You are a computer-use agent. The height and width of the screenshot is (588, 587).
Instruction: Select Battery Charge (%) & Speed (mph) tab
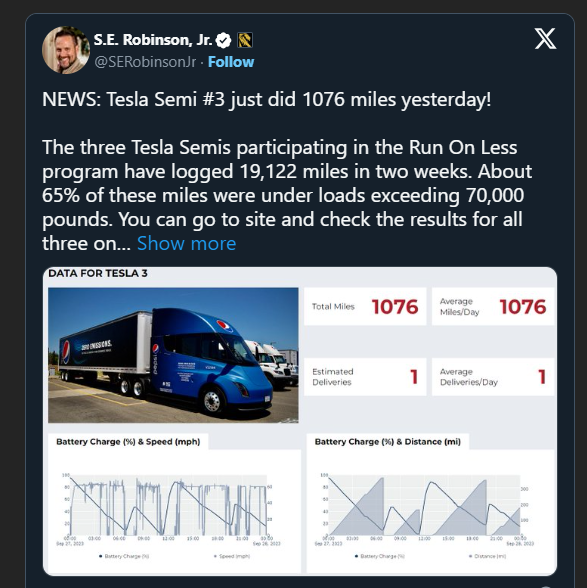[x=128, y=442]
